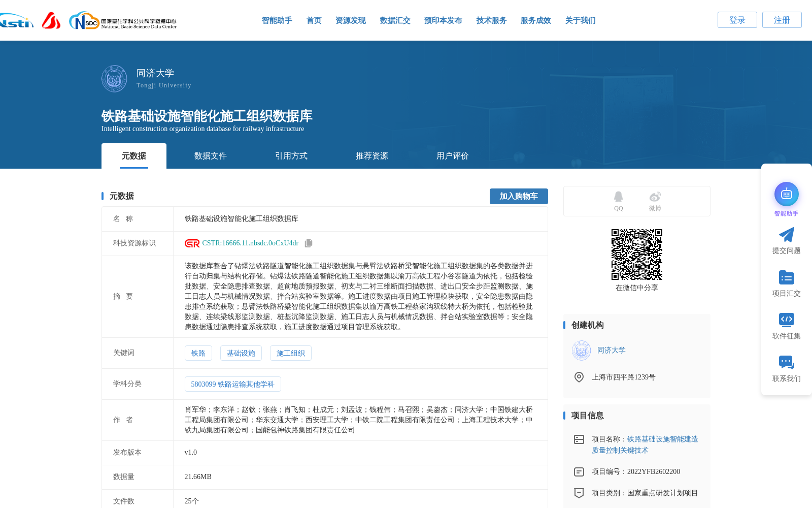812x508 pixels.
Task: Click the 5803099 铁路运输其他学科 subject tag
Action: pos(232,384)
